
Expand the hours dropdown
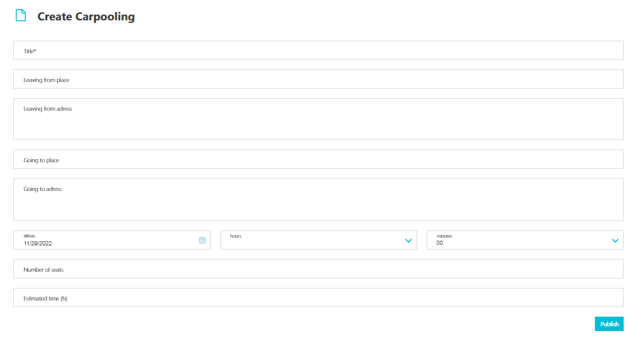point(318,240)
